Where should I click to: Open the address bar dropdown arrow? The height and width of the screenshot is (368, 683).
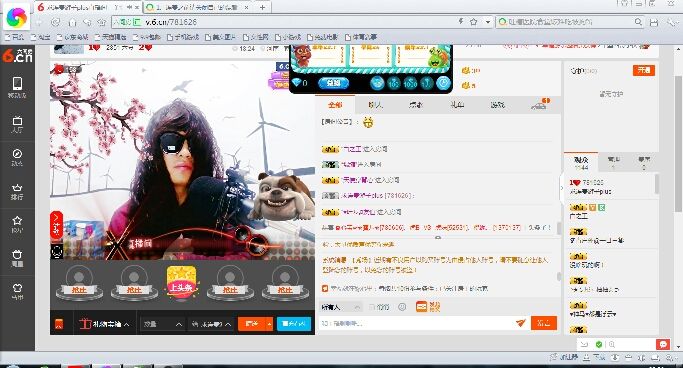pos(487,21)
